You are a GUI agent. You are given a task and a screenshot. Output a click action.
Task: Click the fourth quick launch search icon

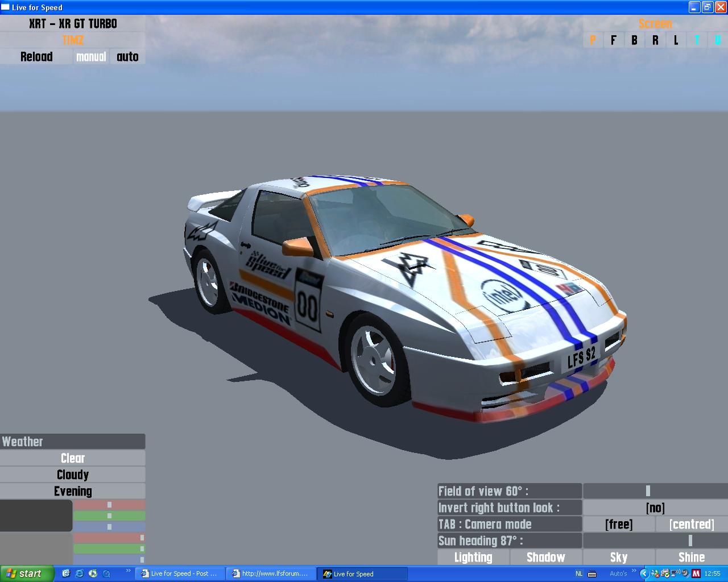click(106, 573)
